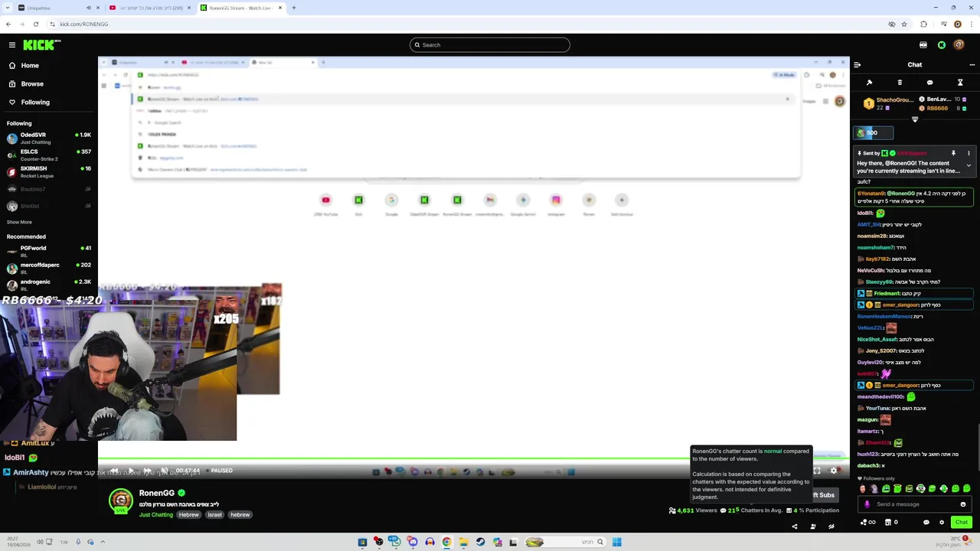Screen dimensions: 980x551
Task: Click the hourglass icon in chat toolbar
Action: [x=960, y=83]
